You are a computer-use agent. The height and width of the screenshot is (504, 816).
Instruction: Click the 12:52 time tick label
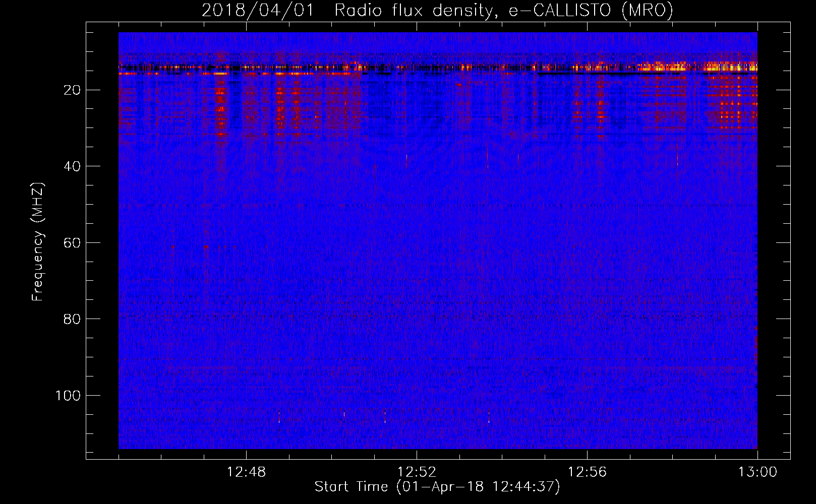(x=417, y=472)
